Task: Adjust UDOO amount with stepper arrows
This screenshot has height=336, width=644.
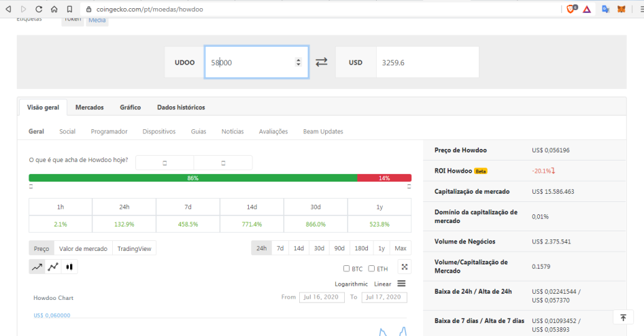Action: 298,63
